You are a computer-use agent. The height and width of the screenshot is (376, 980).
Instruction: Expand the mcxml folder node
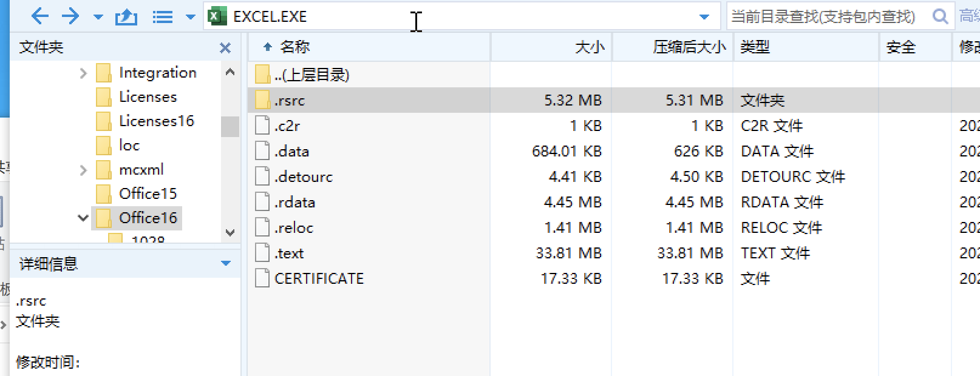(83, 170)
